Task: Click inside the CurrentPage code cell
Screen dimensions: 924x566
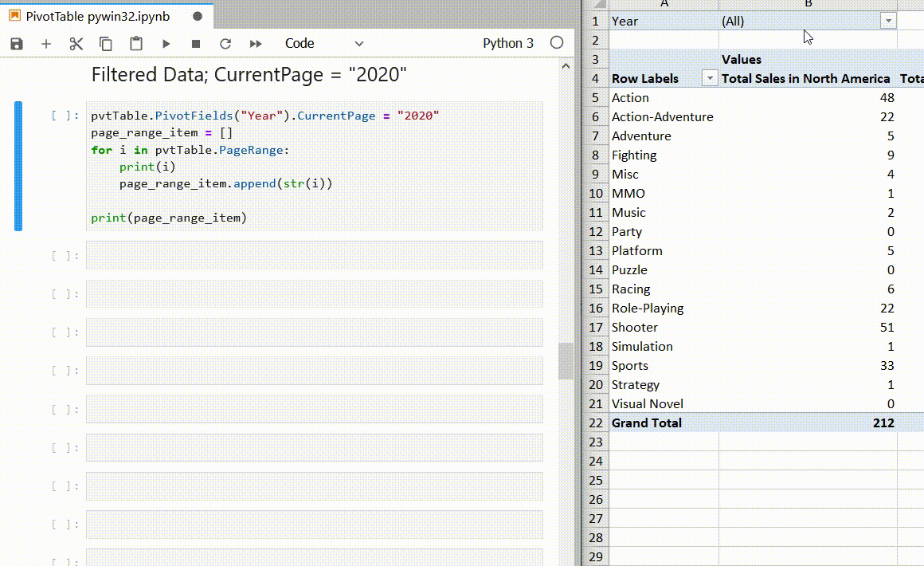Action: coord(314,166)
